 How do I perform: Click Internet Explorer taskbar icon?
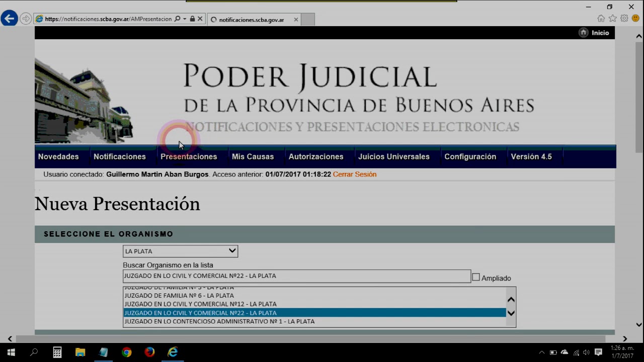pyautogui.click(x=173, y=352)
